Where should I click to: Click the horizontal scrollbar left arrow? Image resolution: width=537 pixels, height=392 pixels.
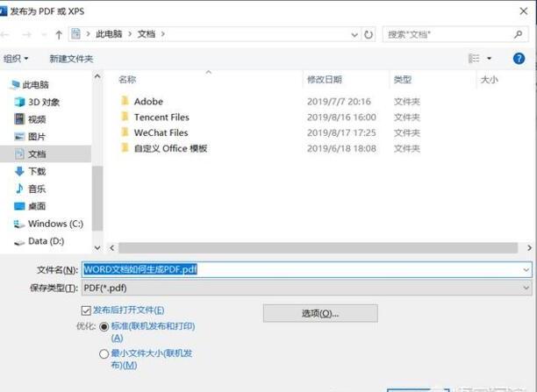pyautogui.click(x=111, y=248)
